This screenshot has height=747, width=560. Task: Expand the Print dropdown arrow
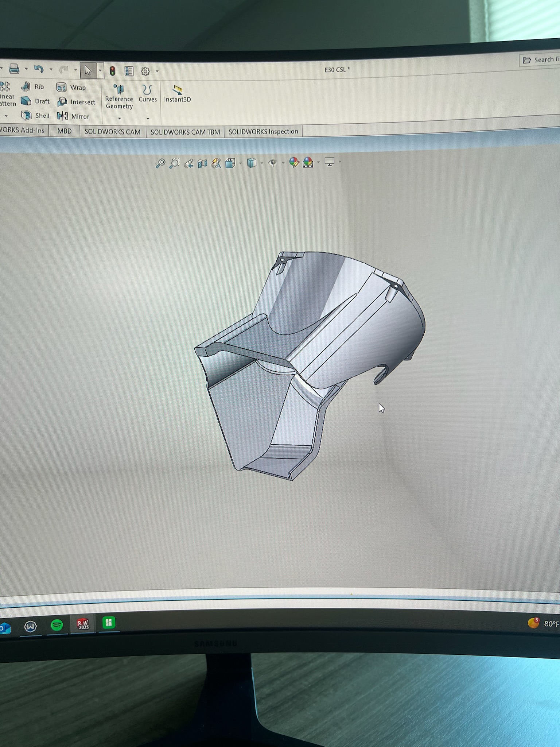[26, 69]
